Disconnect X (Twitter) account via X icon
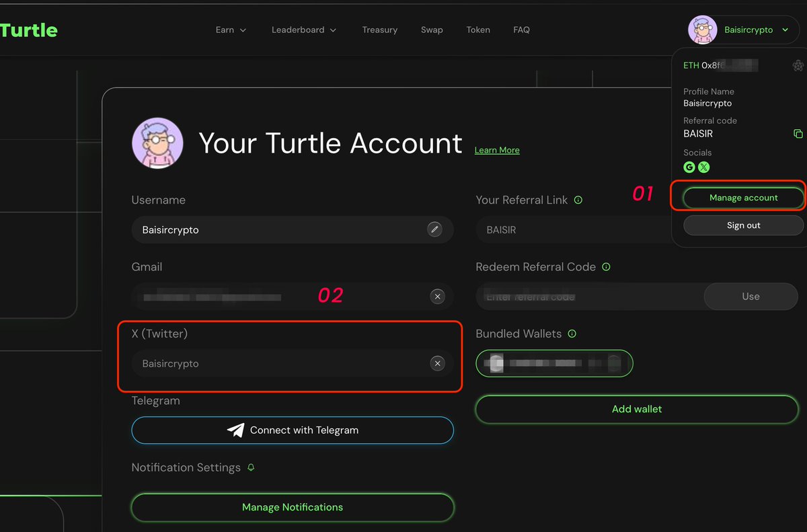Screen dimensions: 807x532 coord(437,364)
